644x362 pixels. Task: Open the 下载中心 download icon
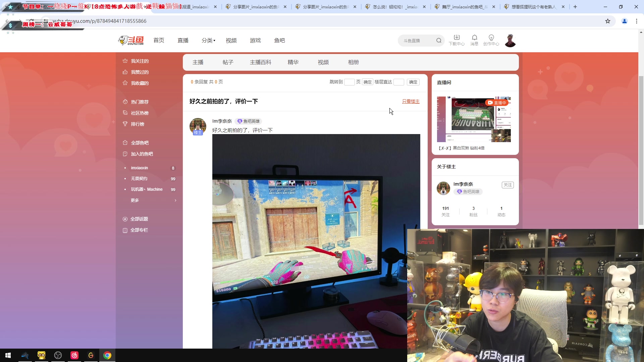pos(456,40)
